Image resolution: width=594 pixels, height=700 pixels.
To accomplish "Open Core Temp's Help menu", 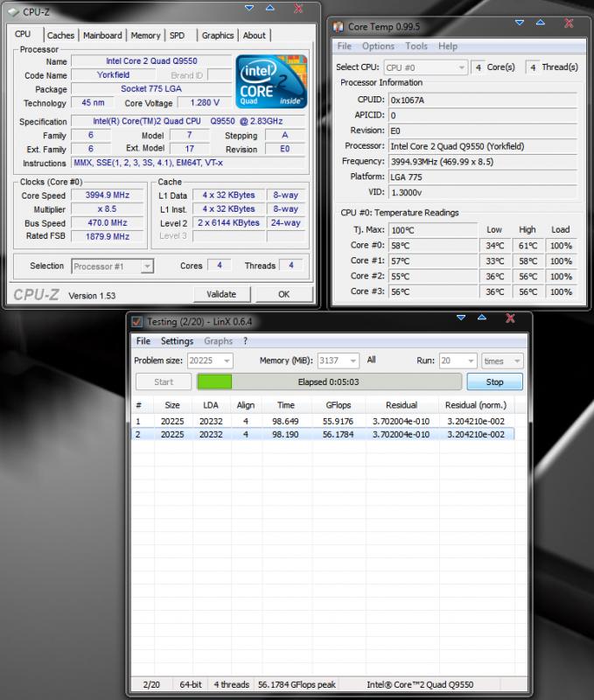I will [448, 46].
